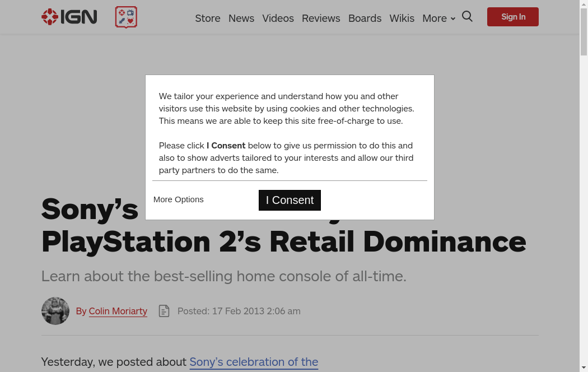Open the search magnifier icon

pos(467,17)
